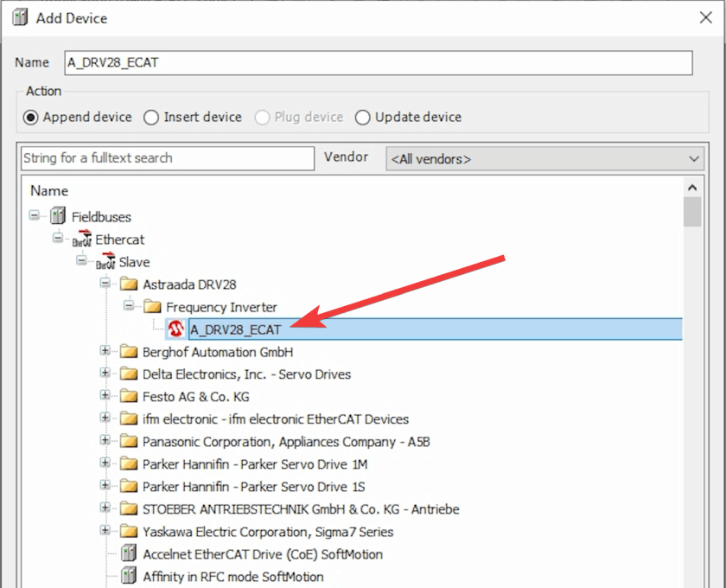Image resolution: width=726 pixels, height=588 pixels.
Task: Select Parker Hannifin Servo Drive 1M label
Action: pos(255,464)
